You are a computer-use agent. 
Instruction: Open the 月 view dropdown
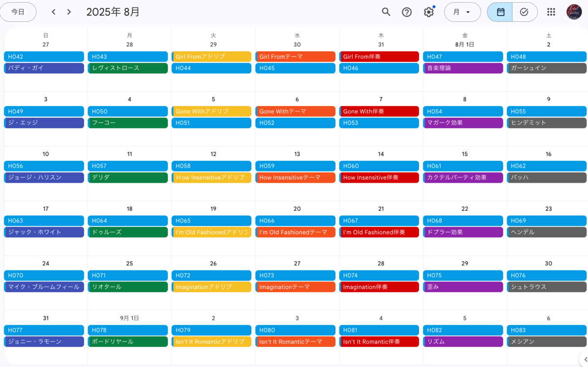462,12
